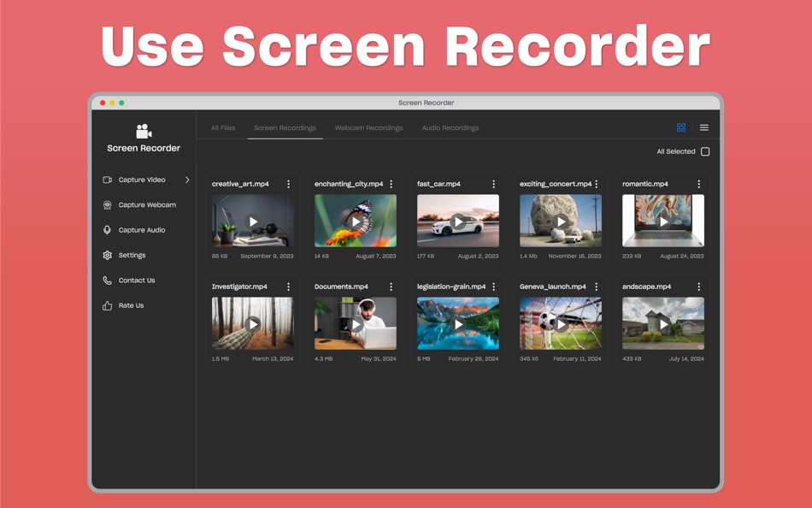Enable the All Selected checkbox
This screenshot has height=508, width=812.
(704, 151)
